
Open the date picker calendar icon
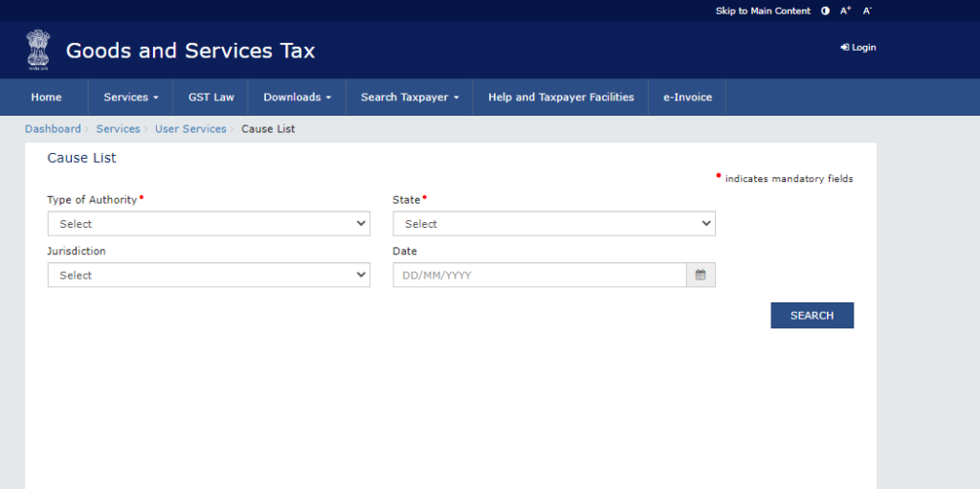(x=701, y=275)
